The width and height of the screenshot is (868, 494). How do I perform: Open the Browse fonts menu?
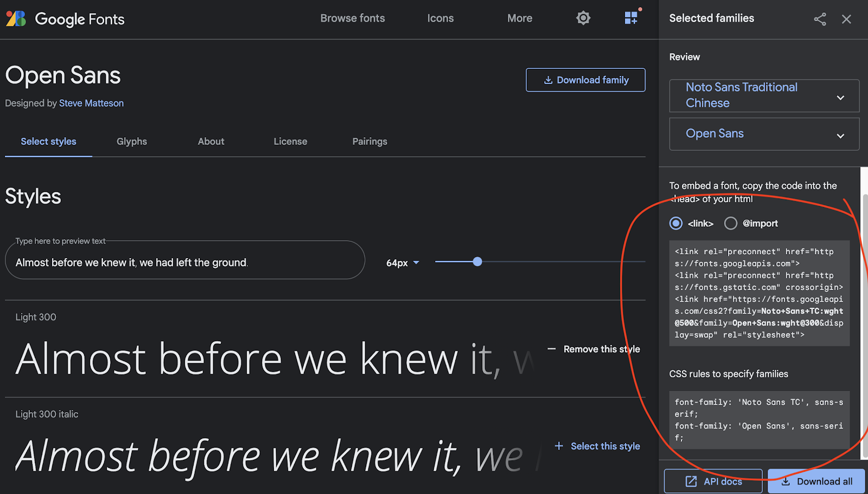click(x=353, y=18)
